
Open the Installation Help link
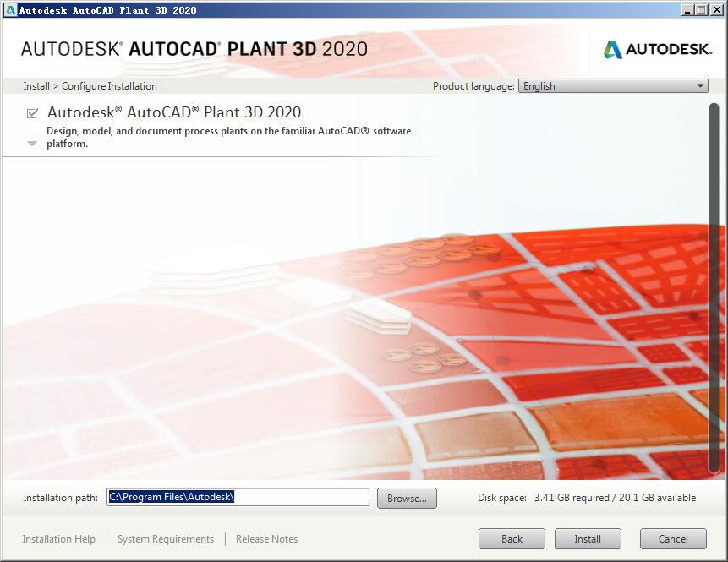59,539
